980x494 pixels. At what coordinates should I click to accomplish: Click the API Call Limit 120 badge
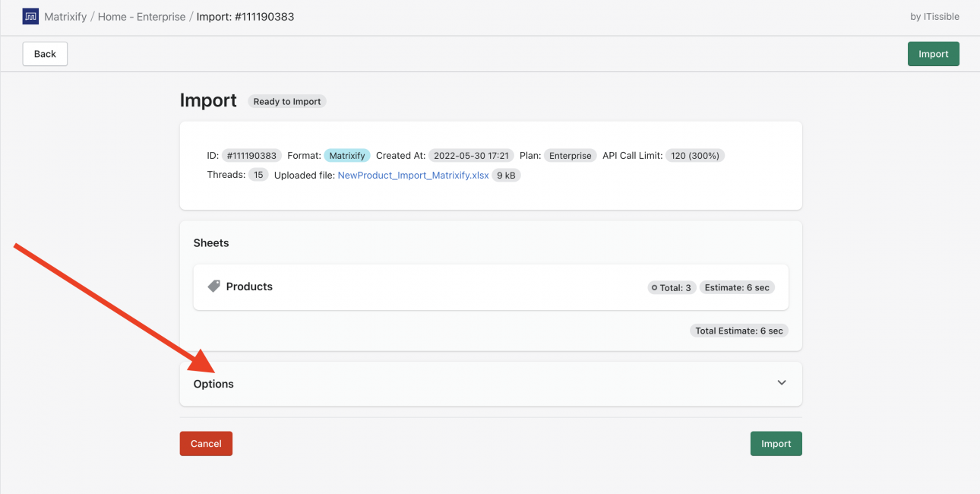click(694, 155)
